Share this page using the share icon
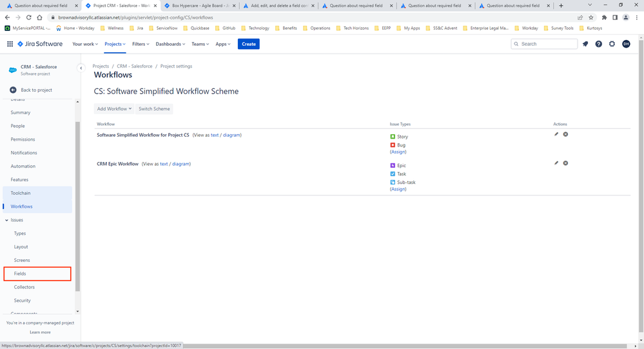Viewport: 644px width, 349px height. 580,17
